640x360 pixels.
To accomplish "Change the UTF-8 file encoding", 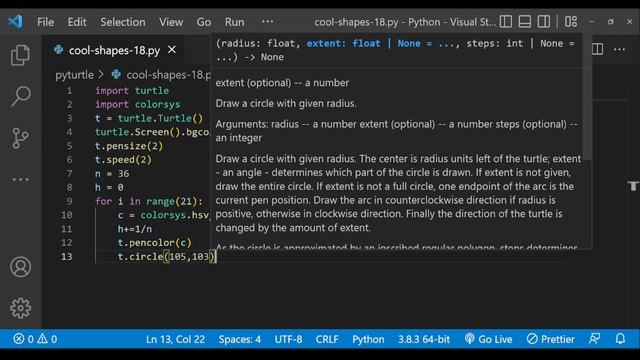I will tap(288, 339).
